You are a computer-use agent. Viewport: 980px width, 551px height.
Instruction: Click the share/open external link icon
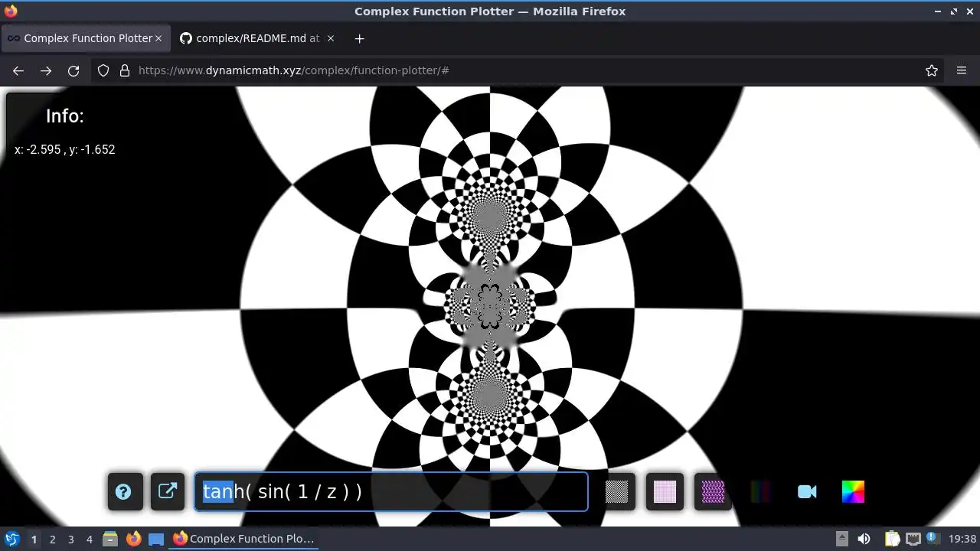click(168, 492)
